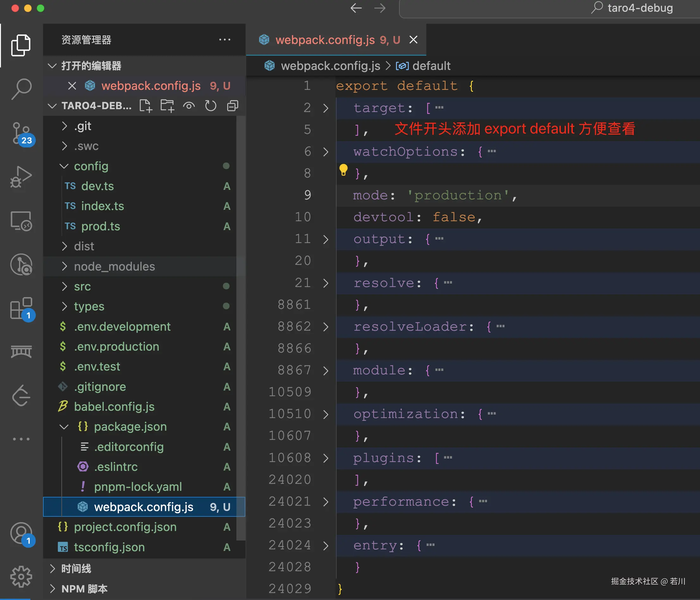Open the Extensions view

pos(21,309)
